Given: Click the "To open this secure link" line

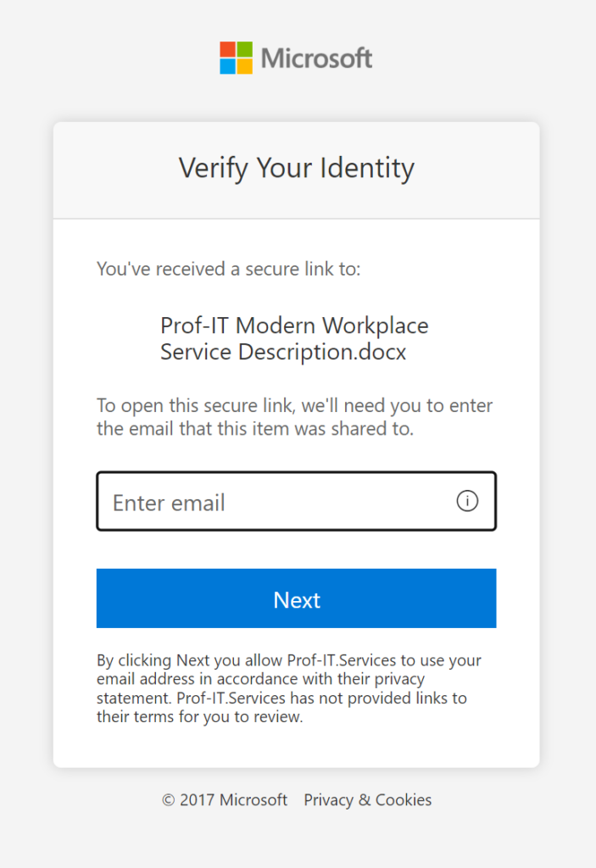Looking at the screenshot, I should [294, 405].
